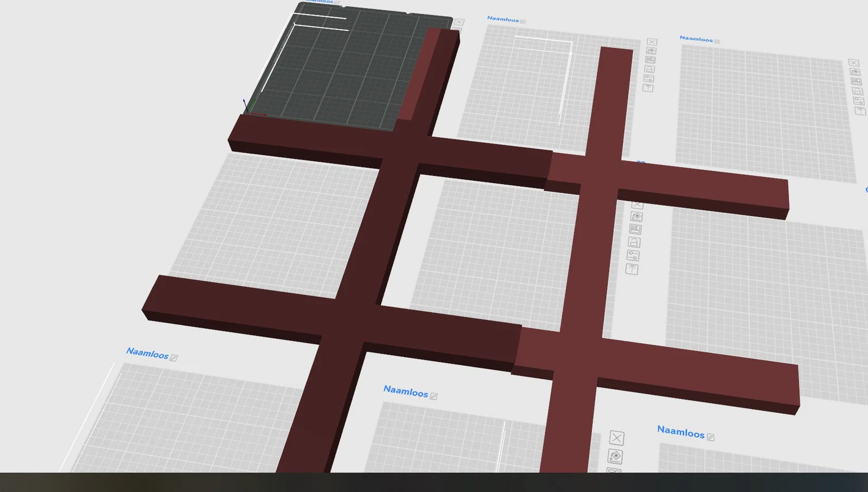Toggle the lock on the top-right plate
The image size is (868, 492).
(x=857, y=91)
